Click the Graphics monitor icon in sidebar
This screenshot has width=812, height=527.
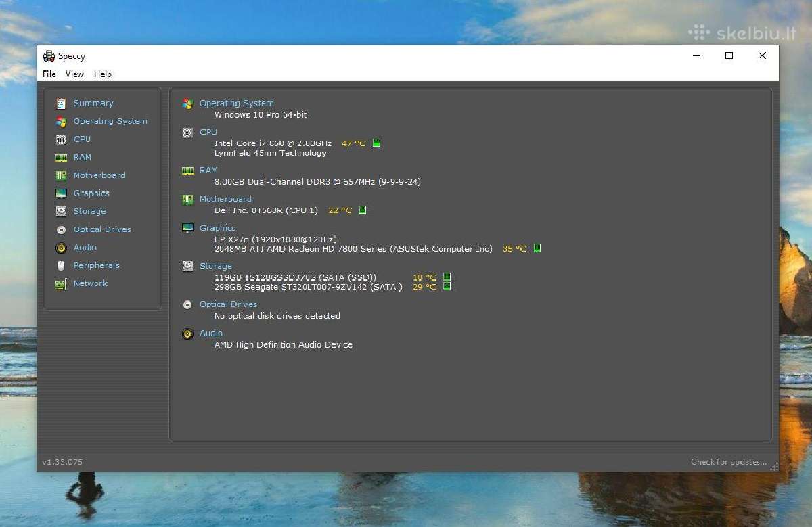point(61,193)
